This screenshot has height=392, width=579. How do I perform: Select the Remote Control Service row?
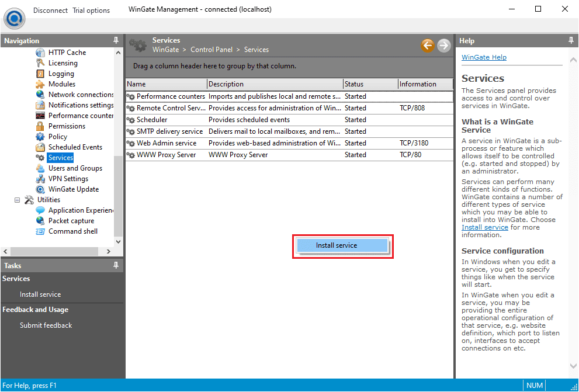click(x=289, y=108)
